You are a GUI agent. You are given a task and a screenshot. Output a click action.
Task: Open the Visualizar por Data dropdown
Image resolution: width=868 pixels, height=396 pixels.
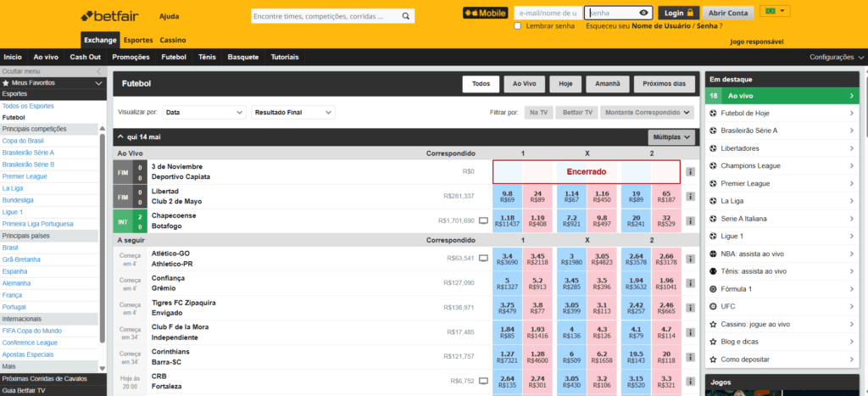click(204, 112)
